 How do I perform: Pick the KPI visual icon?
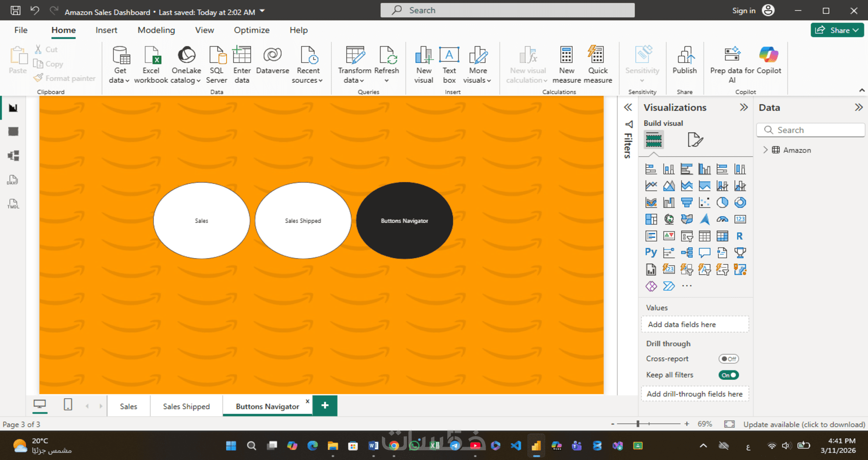tap(669, 236)
